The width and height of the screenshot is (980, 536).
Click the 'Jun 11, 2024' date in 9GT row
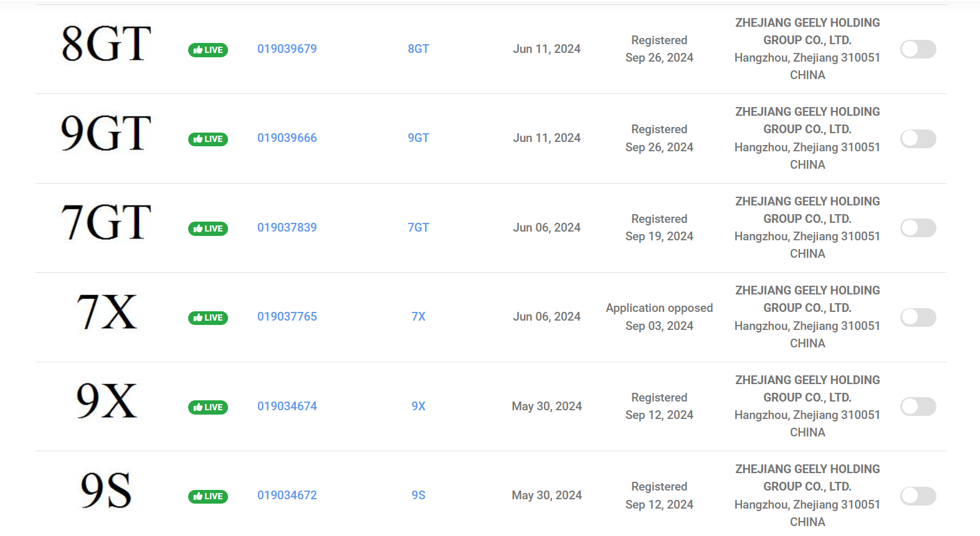point(547,138)
